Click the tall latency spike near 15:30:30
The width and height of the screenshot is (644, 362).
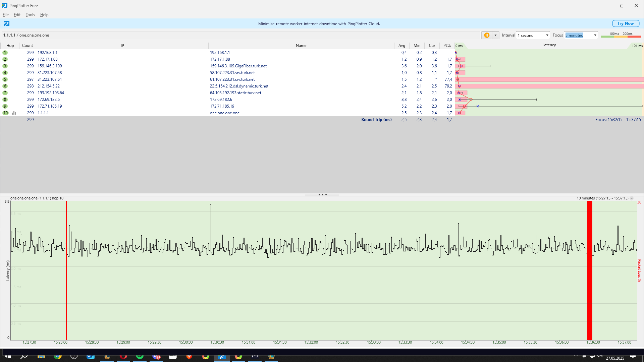point(211,228)
